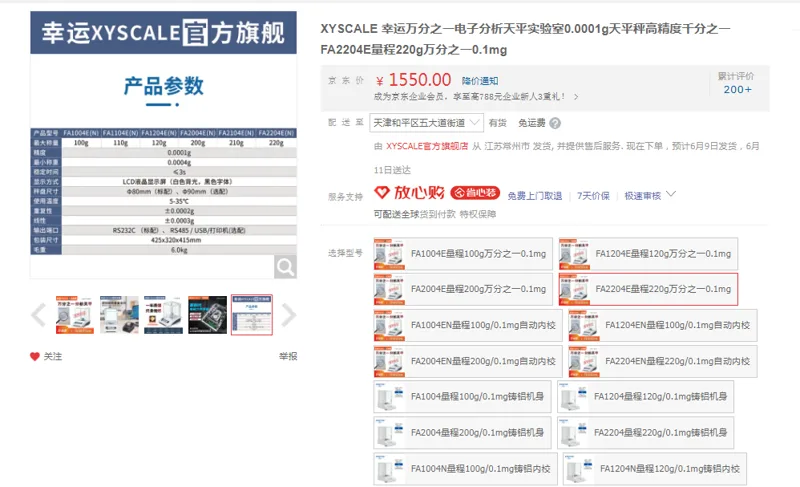
Task: Choose model FA2004EN量程200g/0.1mg自动内校
Action: point(468,361)
